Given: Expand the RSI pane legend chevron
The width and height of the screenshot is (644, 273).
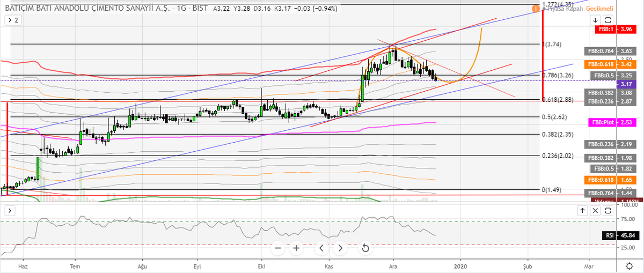Looking at the screenshot, I should [10, 211].
